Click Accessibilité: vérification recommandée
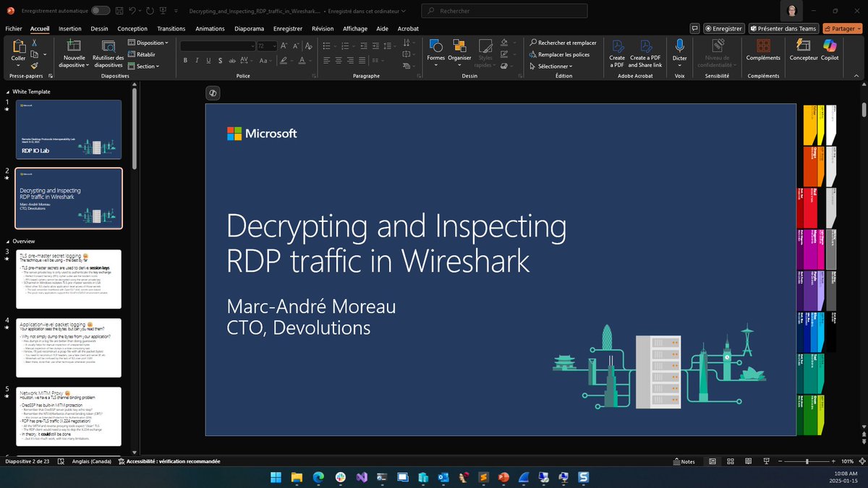868x488 pixels. (169, 461)
